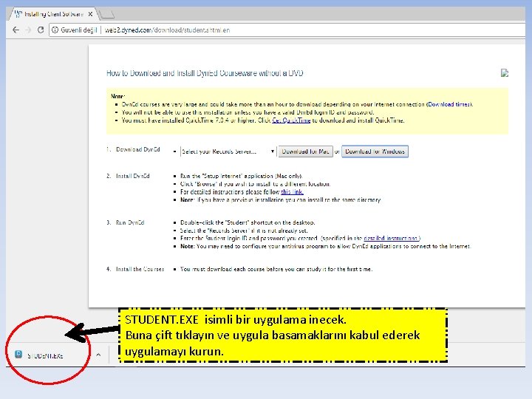Follow the 'this link' detailed instructions link
Screen dimensions: 532x399
click(292, 192)
